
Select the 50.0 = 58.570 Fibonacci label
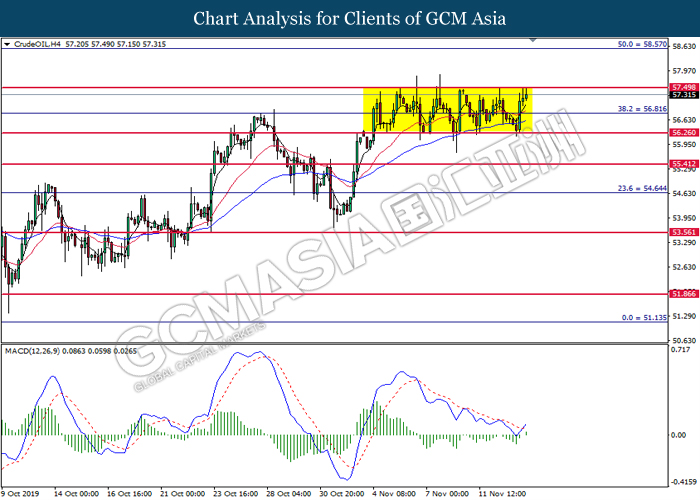(642, 44)
